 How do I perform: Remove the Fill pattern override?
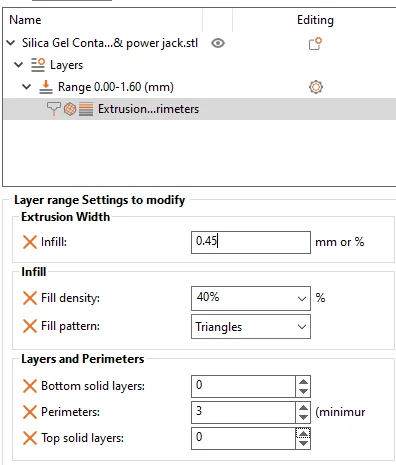coord(30,326)
